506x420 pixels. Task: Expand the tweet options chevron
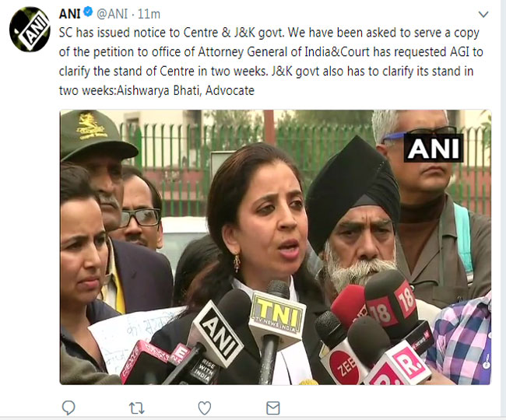483,14
